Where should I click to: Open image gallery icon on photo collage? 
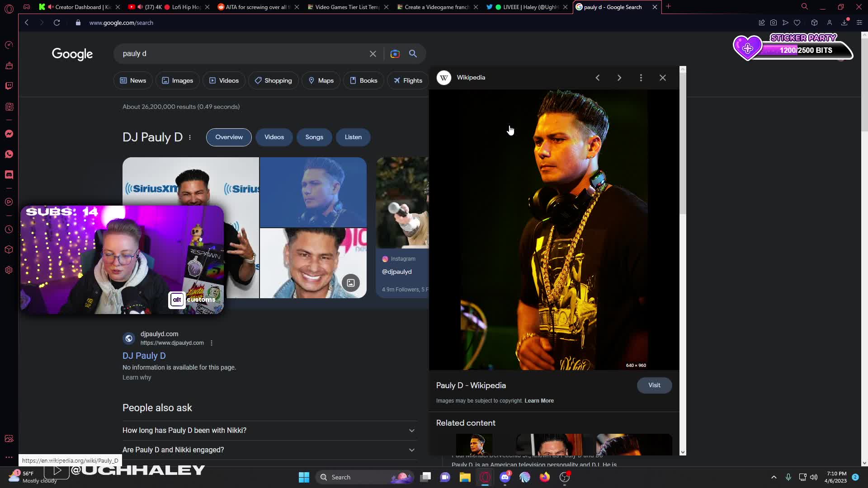[x=351, y=283]
